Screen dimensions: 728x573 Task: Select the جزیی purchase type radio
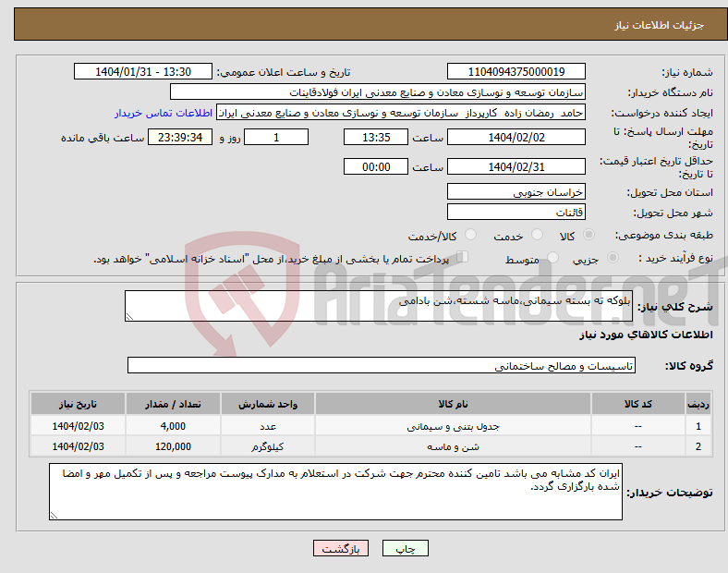[x=613, y=257]
